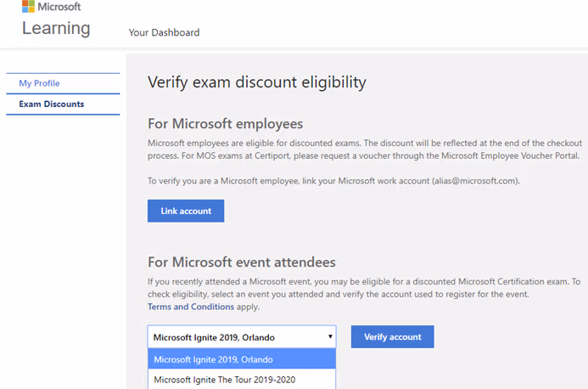The width and height of the screenshot is (588, 389).
Task: Select Exam Discounts in the sidebar
Action: tap(63, 104)
